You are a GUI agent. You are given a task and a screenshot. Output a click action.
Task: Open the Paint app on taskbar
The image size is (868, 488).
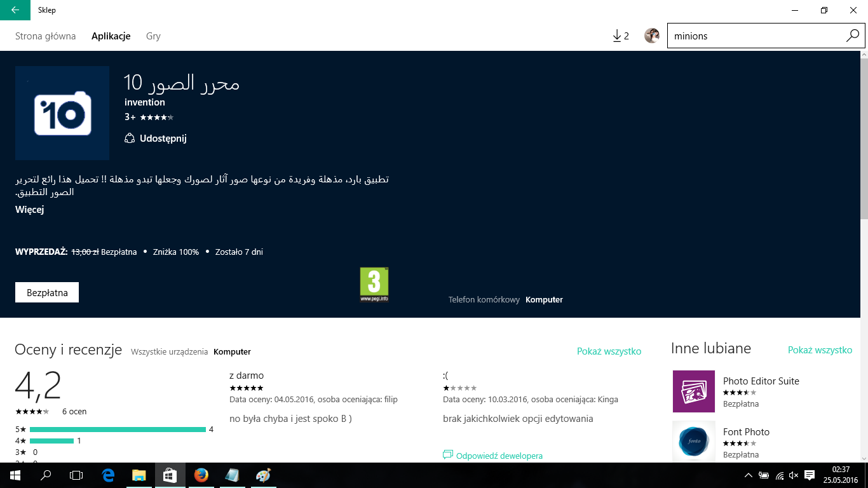click(262, 475)
